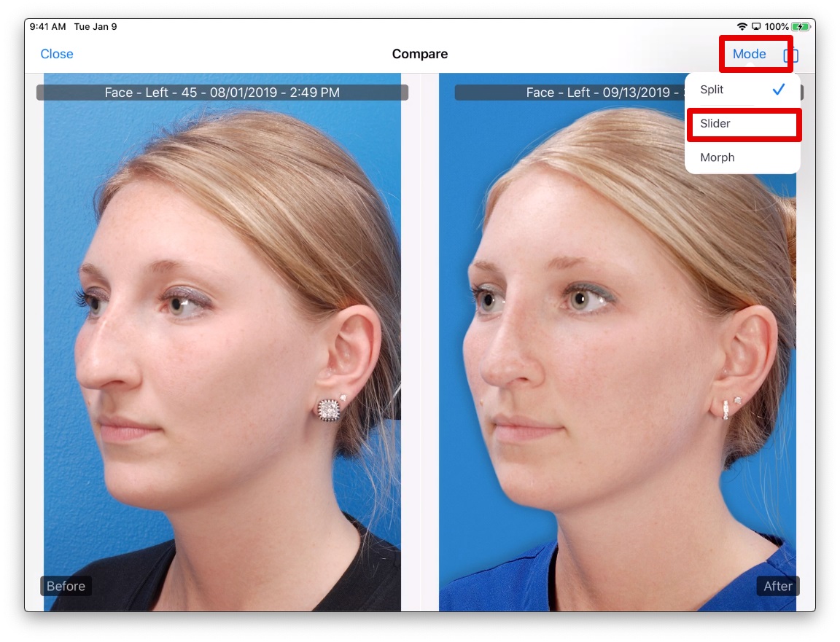Select the Face - Left 08/01/2019 label
The image size is (840, 642).
[222, 92]
